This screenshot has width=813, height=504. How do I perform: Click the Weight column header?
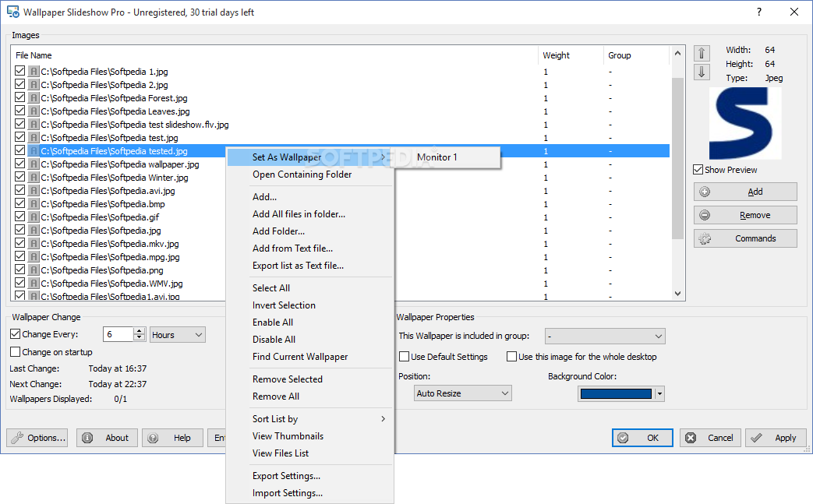pos(571,55)
